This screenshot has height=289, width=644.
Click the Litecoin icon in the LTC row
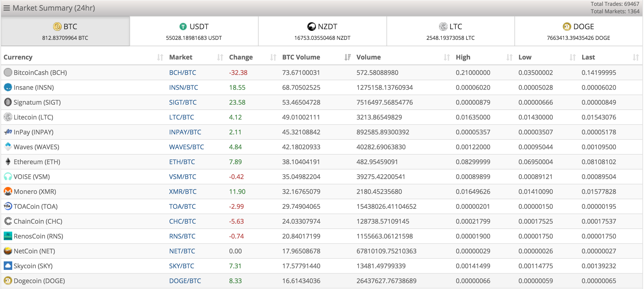[x=8, y=117]
